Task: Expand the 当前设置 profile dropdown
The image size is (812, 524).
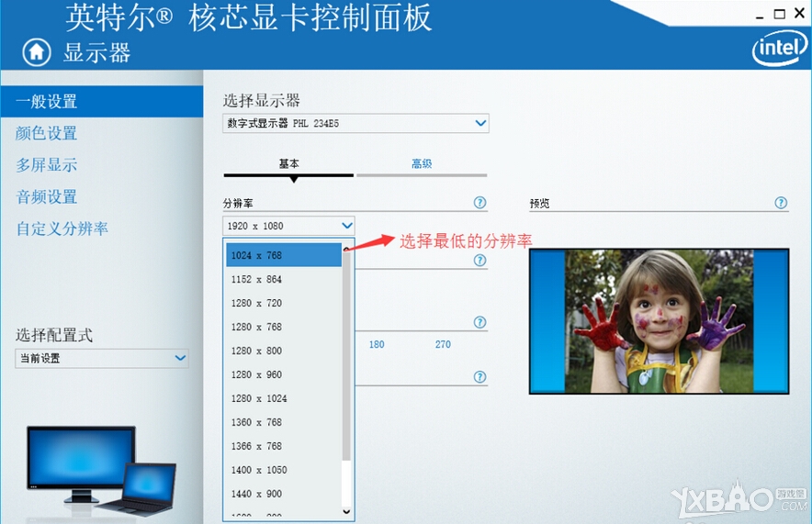Action: [x=101, y=358]
